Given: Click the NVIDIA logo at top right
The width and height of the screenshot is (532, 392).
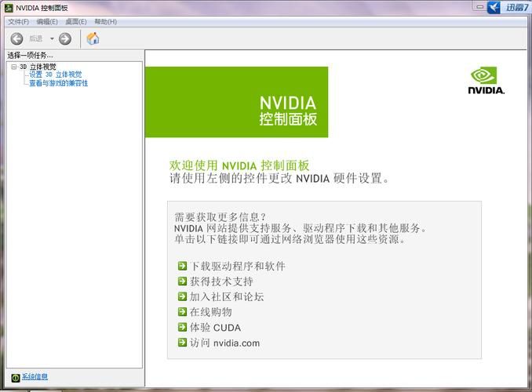Looking at the screenshot, I should point(486,81).
